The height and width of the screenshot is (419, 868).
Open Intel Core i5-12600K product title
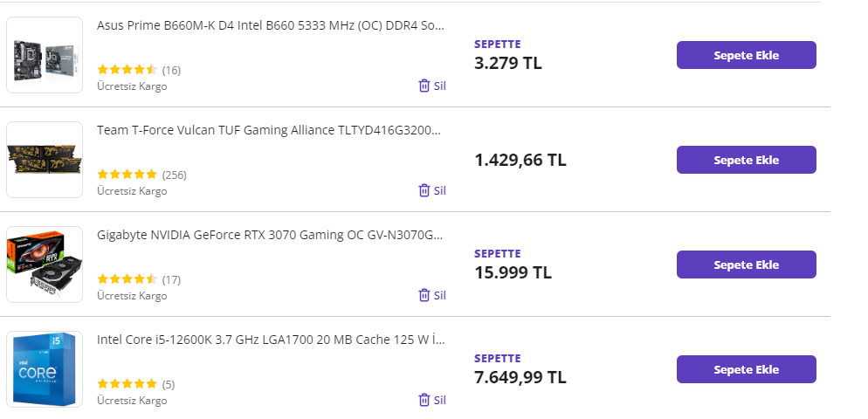271,340
